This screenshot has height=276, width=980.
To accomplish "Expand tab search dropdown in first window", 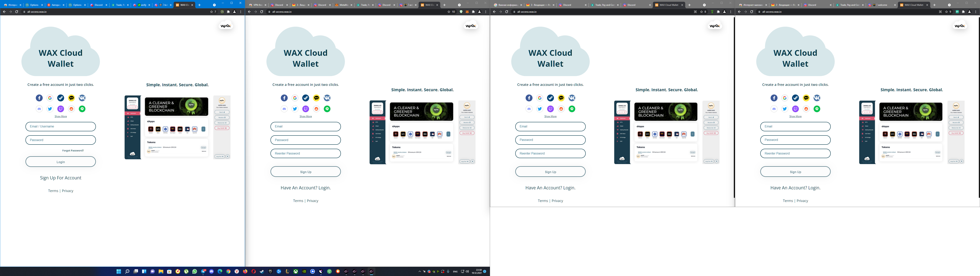I will pyautogui.click(x=214, y=5).
